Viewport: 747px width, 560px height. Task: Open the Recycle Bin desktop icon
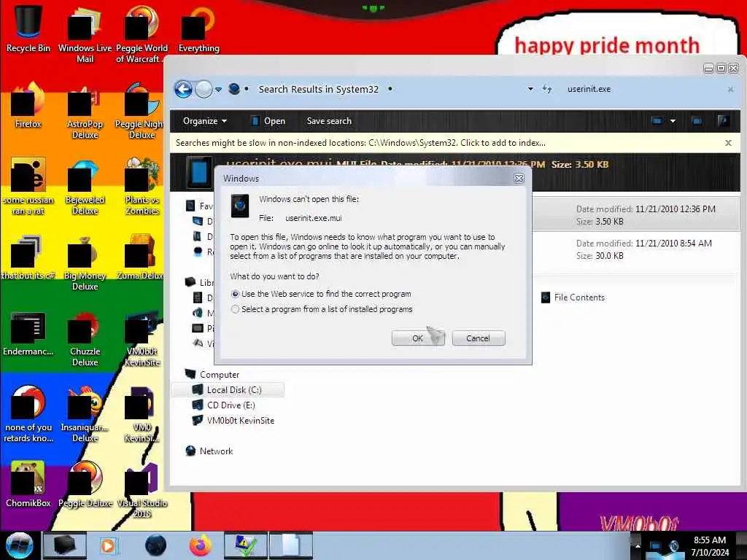tap(28, 29)
